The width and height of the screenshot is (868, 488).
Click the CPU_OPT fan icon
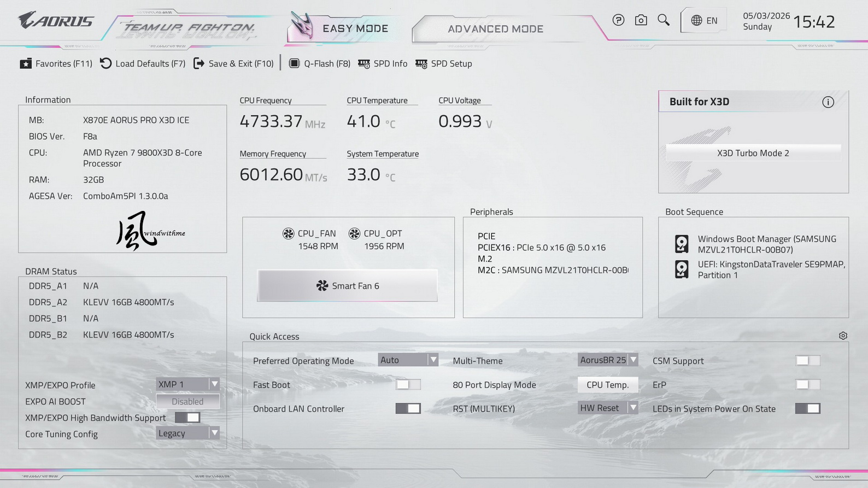click(354, 233)
